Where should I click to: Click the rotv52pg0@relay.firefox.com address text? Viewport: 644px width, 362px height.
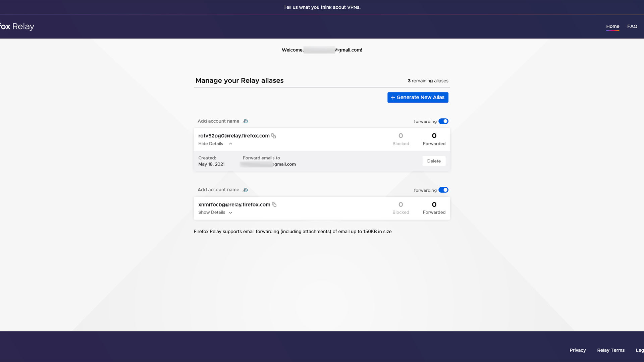click(234, 136)
